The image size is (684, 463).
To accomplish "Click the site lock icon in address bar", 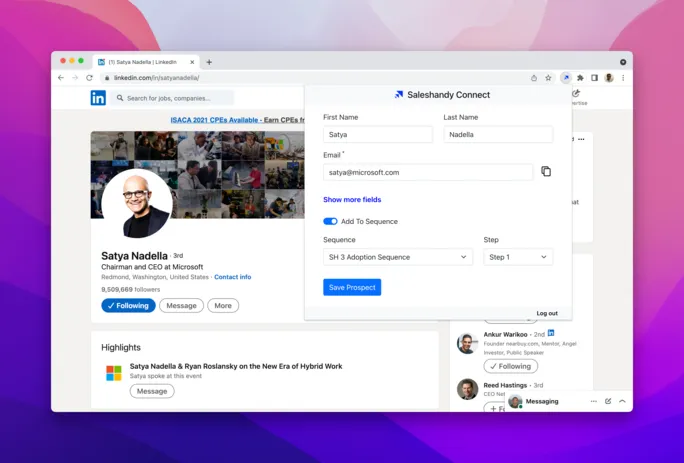I will pyautogui.click(x=107, y=78).
